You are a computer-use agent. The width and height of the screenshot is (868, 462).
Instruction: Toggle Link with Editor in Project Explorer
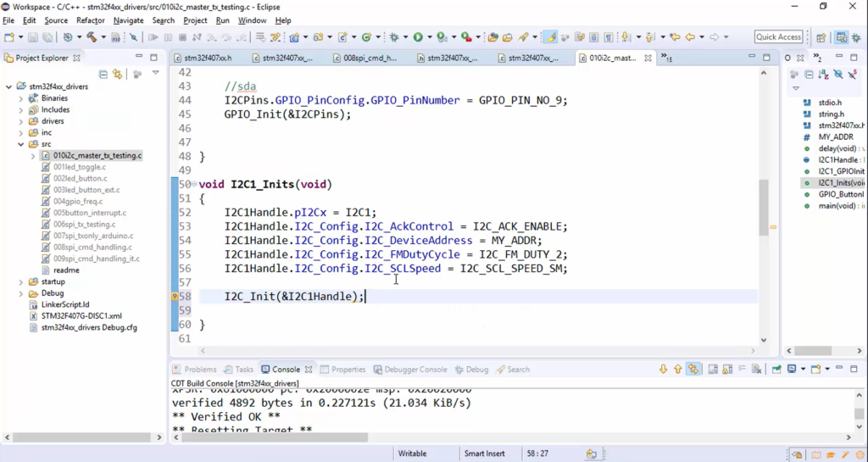click(x=117, y=74)
